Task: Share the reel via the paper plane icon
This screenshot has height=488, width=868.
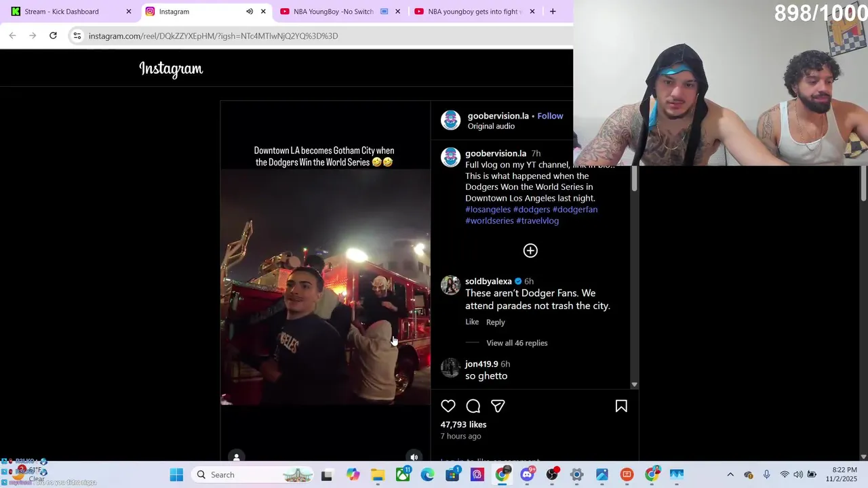Action: [498, 406]
